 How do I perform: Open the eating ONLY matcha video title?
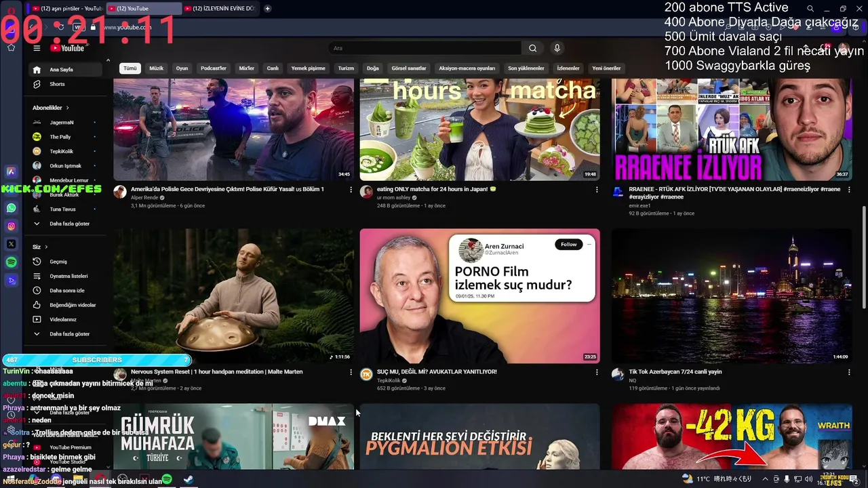click(436, 189)
